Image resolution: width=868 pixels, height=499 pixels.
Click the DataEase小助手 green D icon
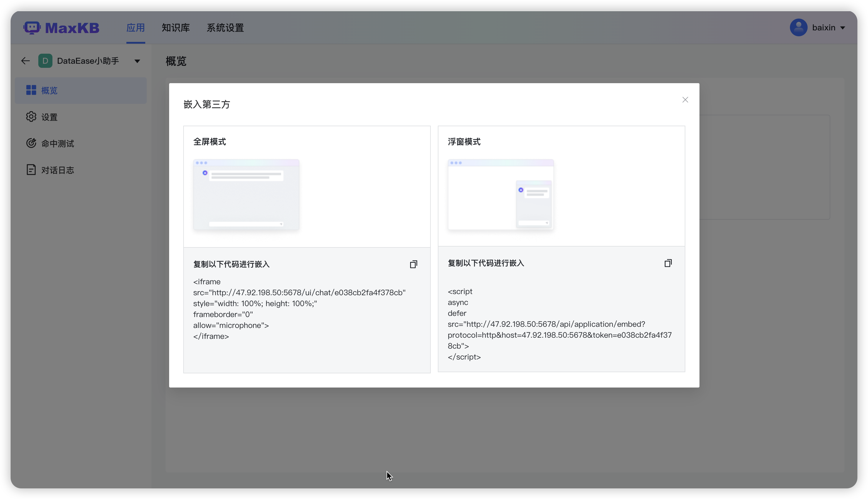tap(45, 61)
